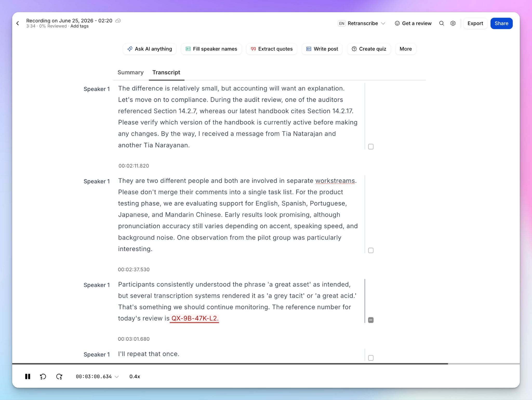Click the blue Share button

(501, 23)
